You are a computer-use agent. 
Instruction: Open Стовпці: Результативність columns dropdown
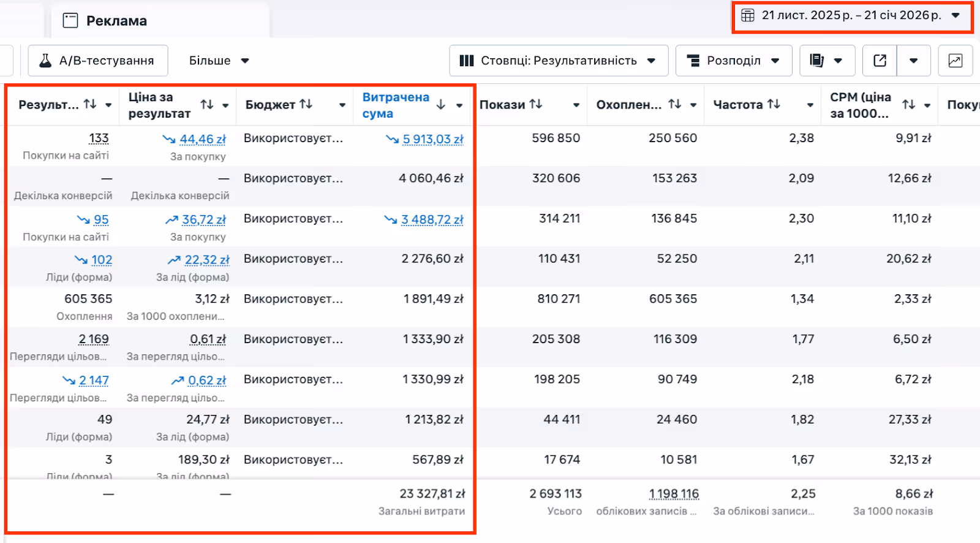point(558,61)
